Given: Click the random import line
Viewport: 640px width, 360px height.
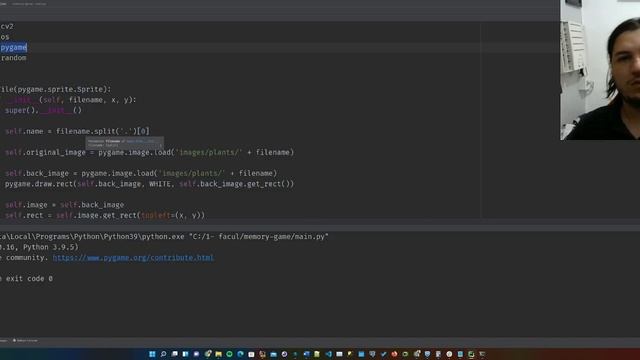Looking at the screenshot, I should coord(13,58).
